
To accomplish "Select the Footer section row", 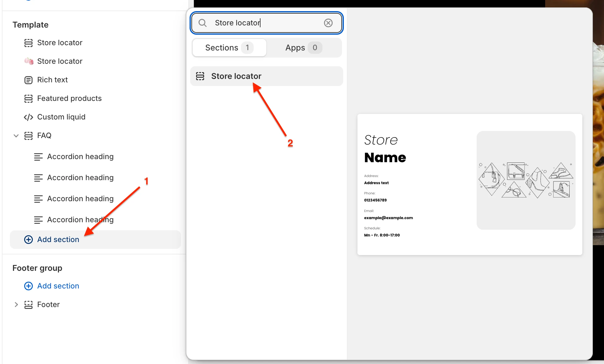I will (95, 305).
